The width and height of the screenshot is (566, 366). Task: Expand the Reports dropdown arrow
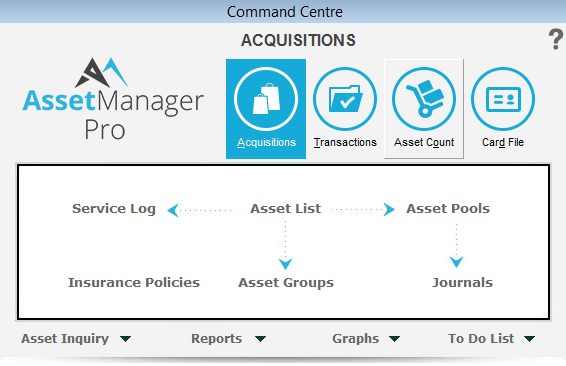click(260, 339)
